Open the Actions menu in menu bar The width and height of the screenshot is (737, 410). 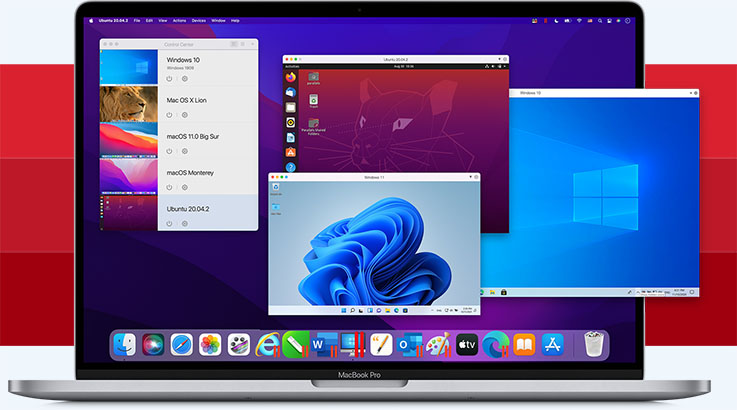pyautogui.click(x=179, y=20)
